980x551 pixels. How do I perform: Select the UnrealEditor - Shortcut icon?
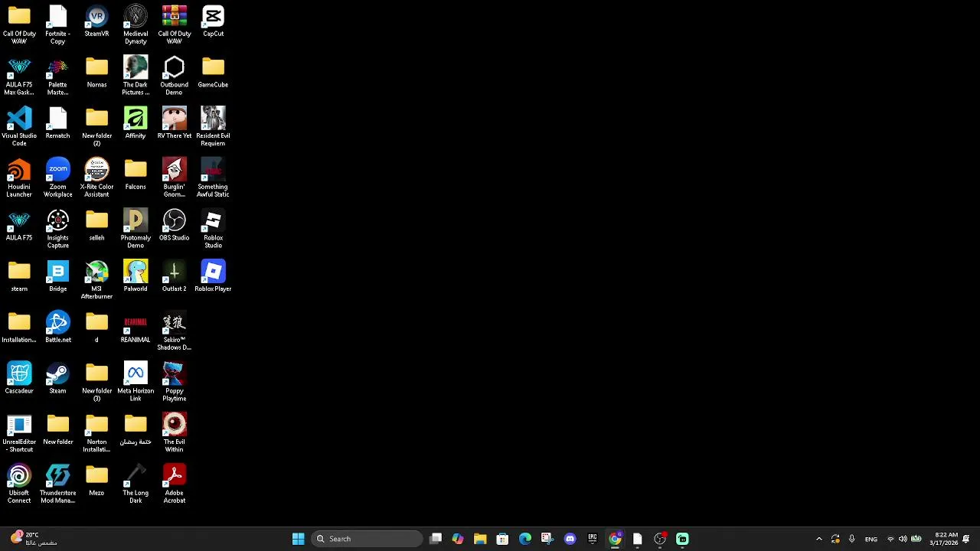[19, 433]
